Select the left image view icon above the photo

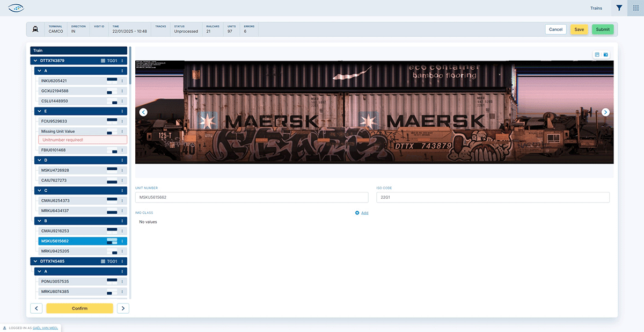click(x=596, y=54)
